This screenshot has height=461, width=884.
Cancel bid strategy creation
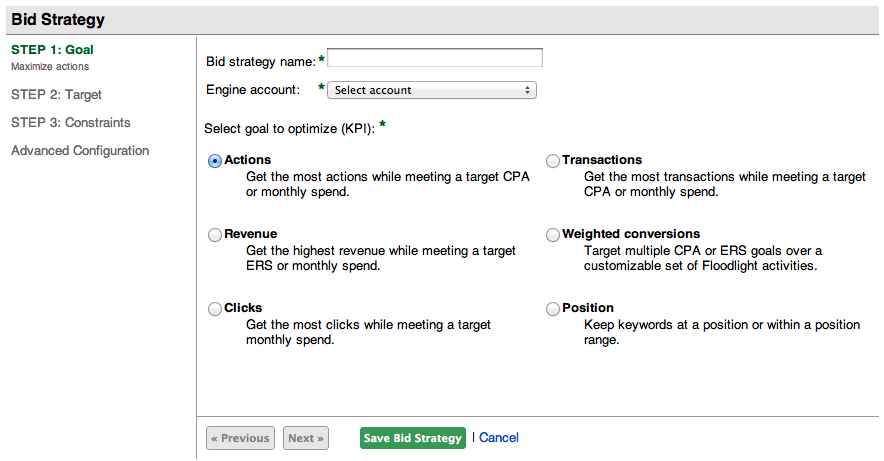[499, 437]
